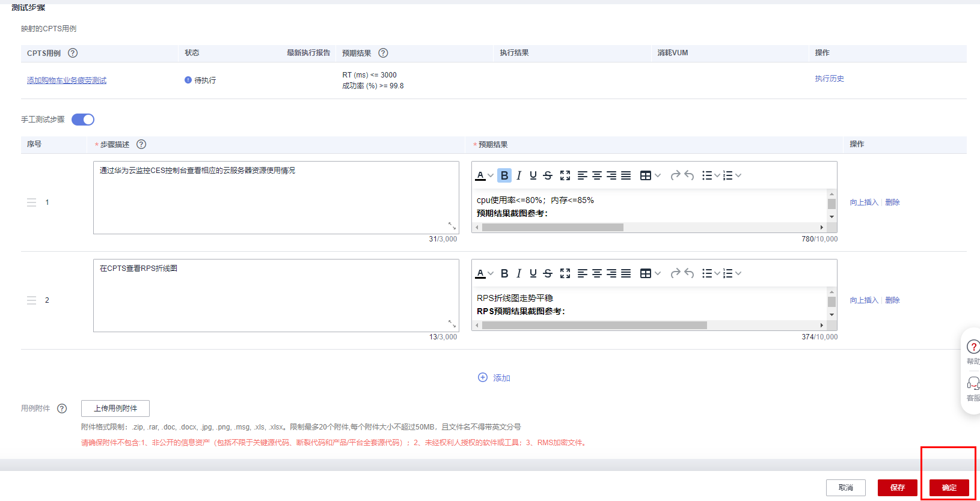Click help icon next to 预期结果 CPTS header
980x501 pixels.
pyautogui.click(x=383, y=53)
